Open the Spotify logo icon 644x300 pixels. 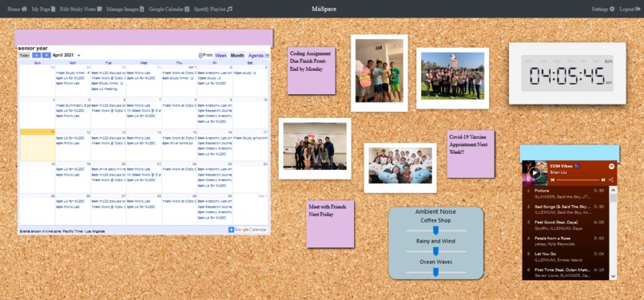coord(611,166)
